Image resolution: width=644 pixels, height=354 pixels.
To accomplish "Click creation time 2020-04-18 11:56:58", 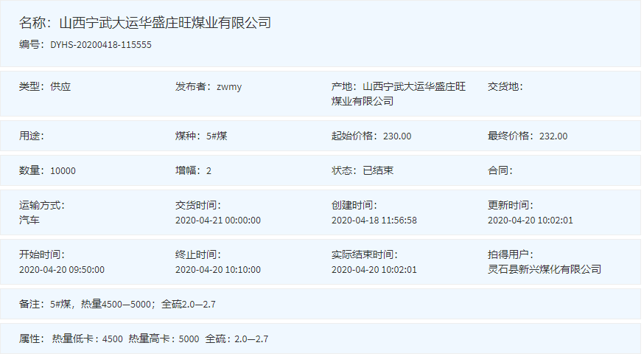I will pyautogui.click(x=374, y=220).
